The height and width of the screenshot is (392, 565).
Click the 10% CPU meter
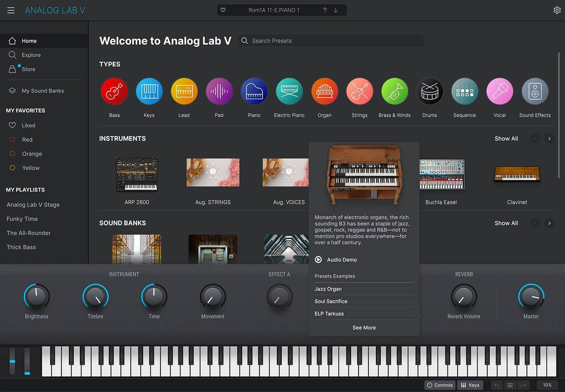click(x=547, y=385)
